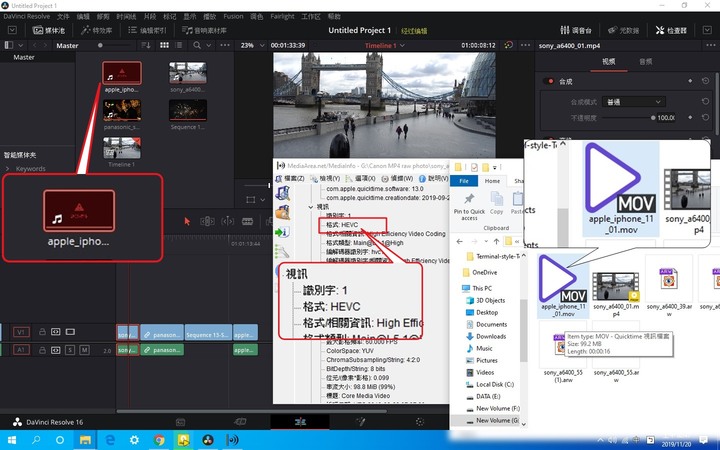
Task: Open the Cut page icon at bottom
Action: click(240, 422)
